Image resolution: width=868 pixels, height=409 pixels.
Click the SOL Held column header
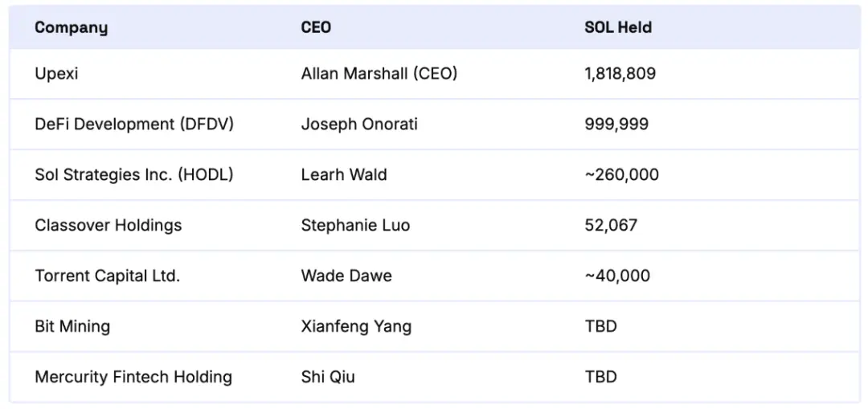[x=617, y=27]
